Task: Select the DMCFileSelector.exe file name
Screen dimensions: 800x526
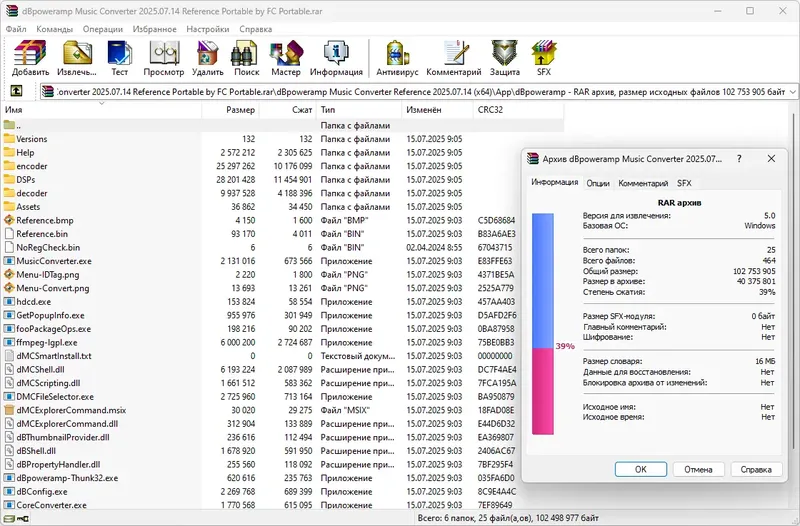Action: [x=55, y=396]
